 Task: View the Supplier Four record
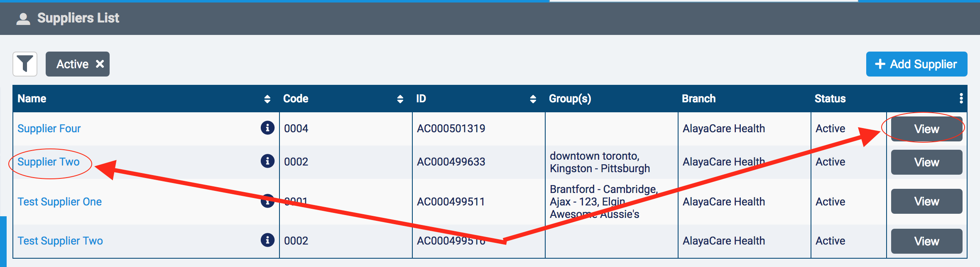(926, 129)
